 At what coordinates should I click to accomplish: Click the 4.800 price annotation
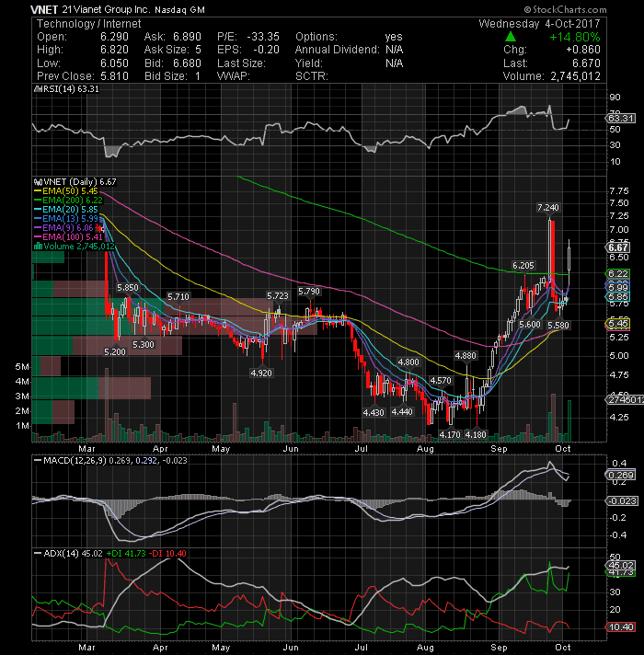[408, 362]
